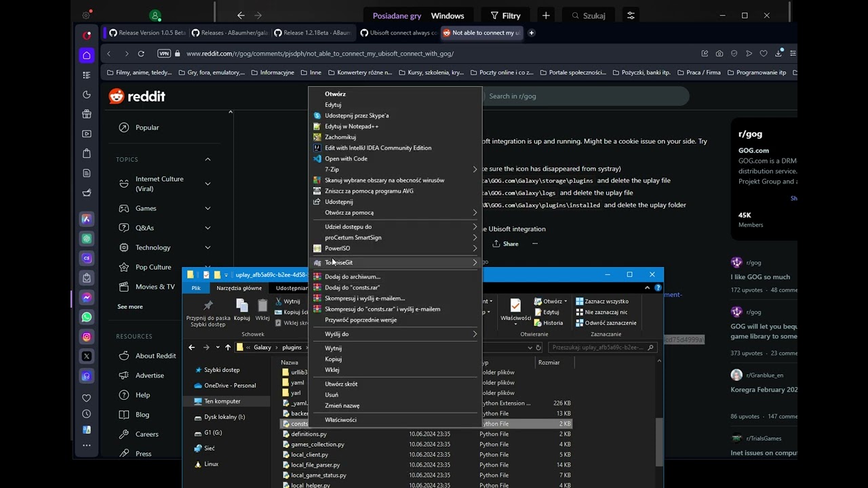This screenshot has height=488, width=868.
Task: Click the browser address bar URL
Action: click(320, 54)
